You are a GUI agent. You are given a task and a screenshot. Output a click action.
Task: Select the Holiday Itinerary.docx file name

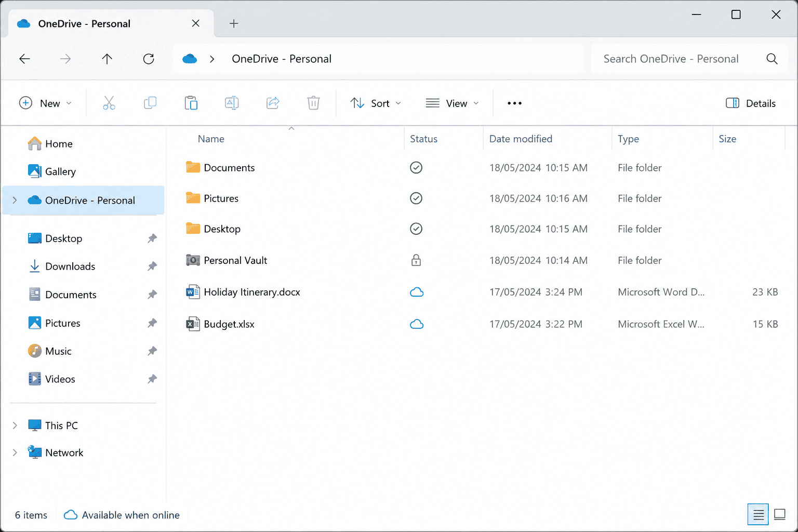252,292
